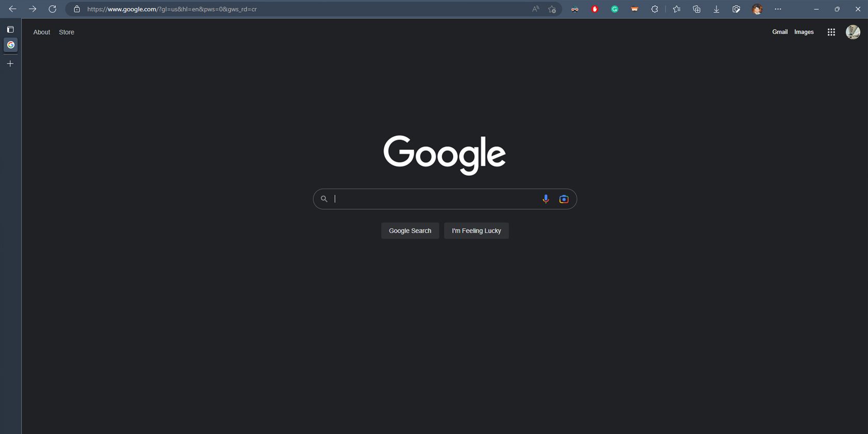Image resolution: width=868 pixels, height=434 pixels.
Task: Open a new tab with plus button
Action: tap(10, 64)
